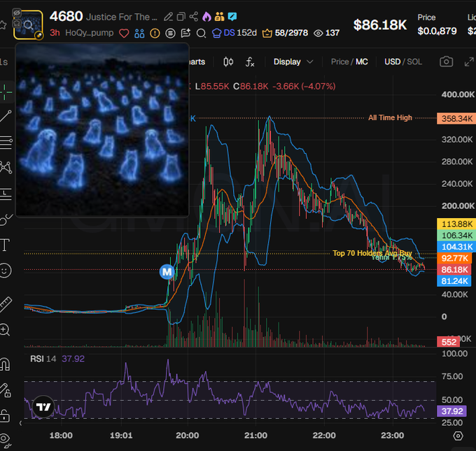Open the yellow community people icon

coord(219,17)
